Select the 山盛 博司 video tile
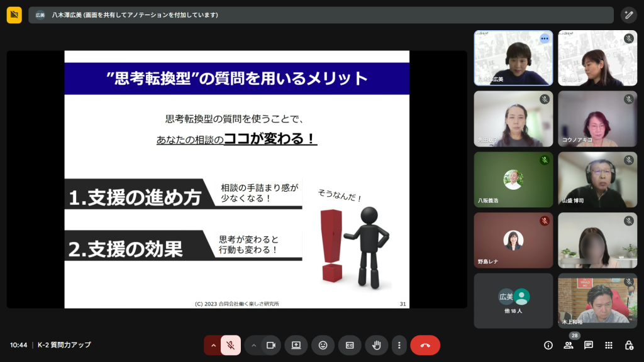 [597, 180]
